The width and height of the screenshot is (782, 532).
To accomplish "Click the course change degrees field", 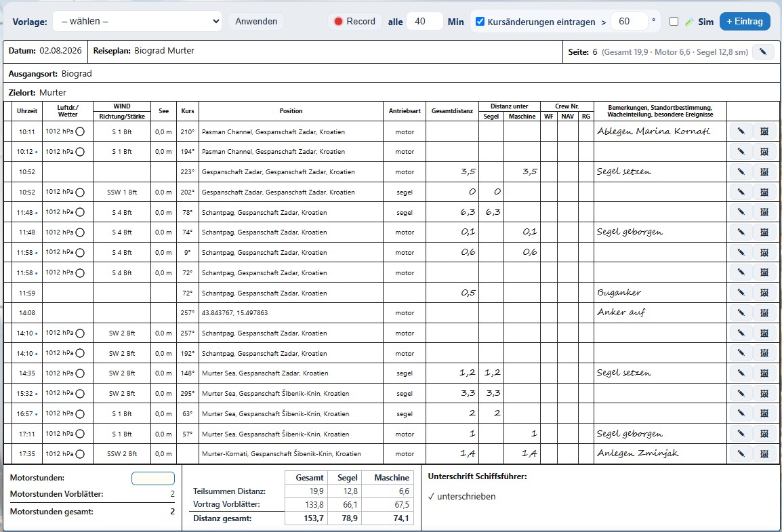I will click(x=629, y=22).
